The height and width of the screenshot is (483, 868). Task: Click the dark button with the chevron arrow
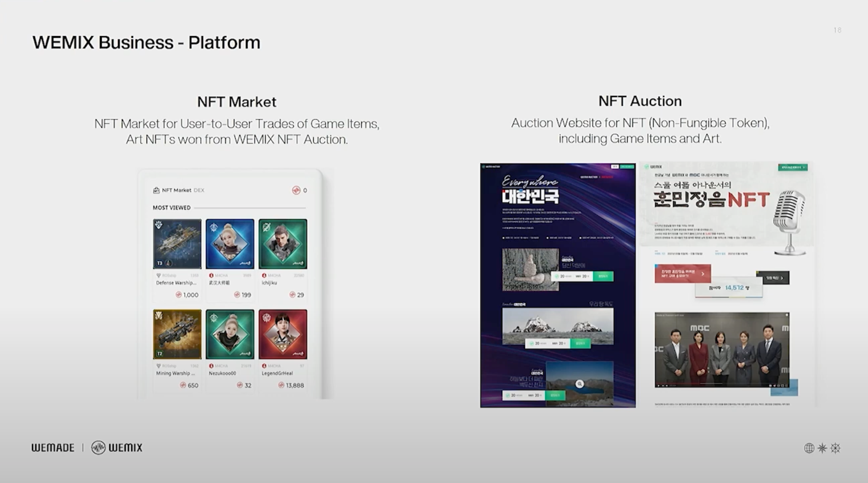click(775, 278)
